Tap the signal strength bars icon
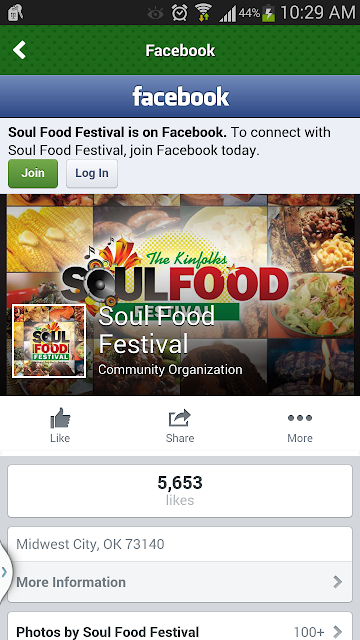The height and width of the screenshot is (640, 360). click(227, 13)
